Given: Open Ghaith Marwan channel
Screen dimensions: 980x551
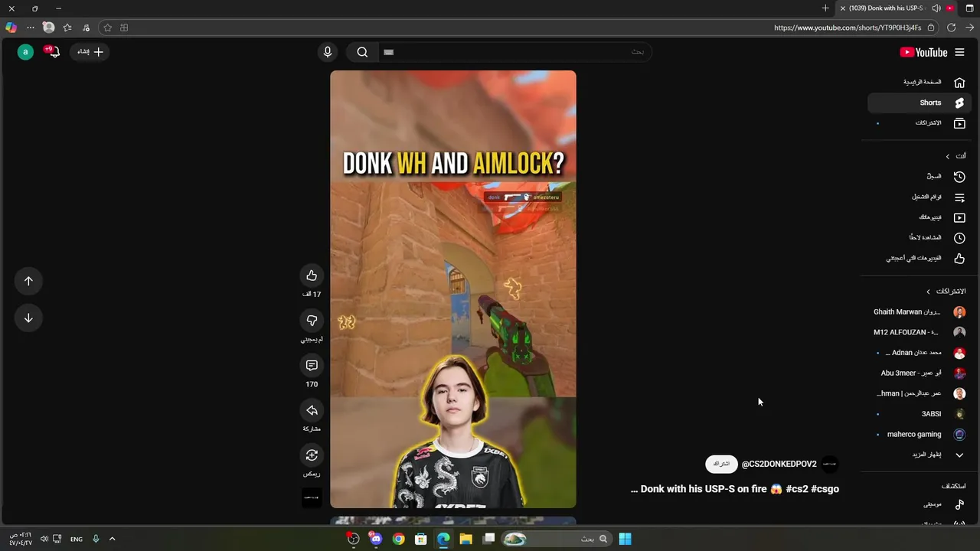Looking at the screenshot, I should pos(921,312).
